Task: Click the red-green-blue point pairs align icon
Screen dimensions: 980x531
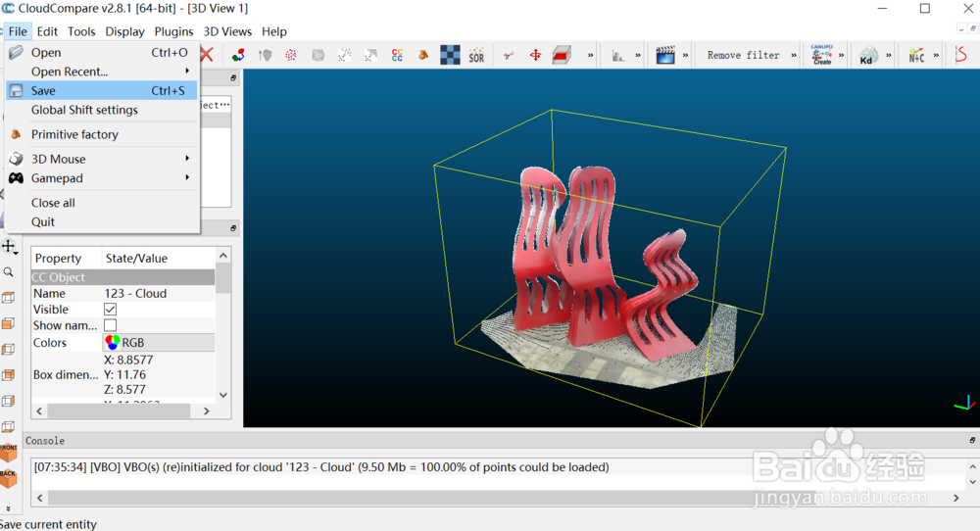Action: pos(238,55)
